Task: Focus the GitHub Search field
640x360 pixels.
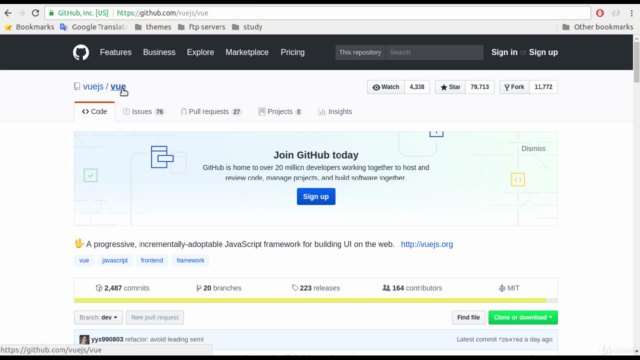Action: 434,52
